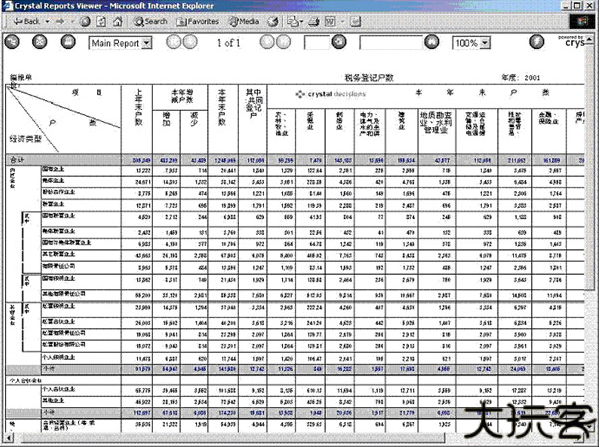Click the powered by crystal logo
Screen dimensions: 600x447
click(572, 42)
